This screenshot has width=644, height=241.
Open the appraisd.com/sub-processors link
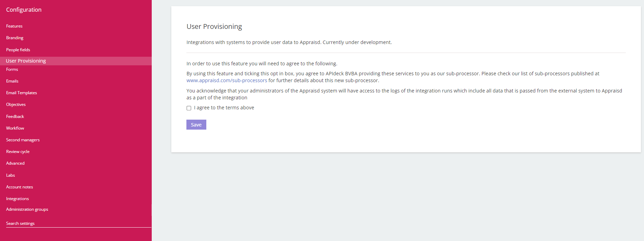227,80
